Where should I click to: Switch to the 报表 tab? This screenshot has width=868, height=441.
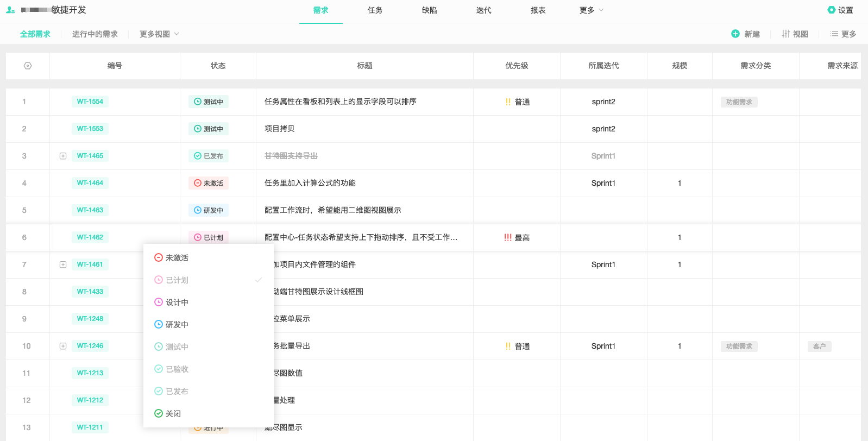538,10
